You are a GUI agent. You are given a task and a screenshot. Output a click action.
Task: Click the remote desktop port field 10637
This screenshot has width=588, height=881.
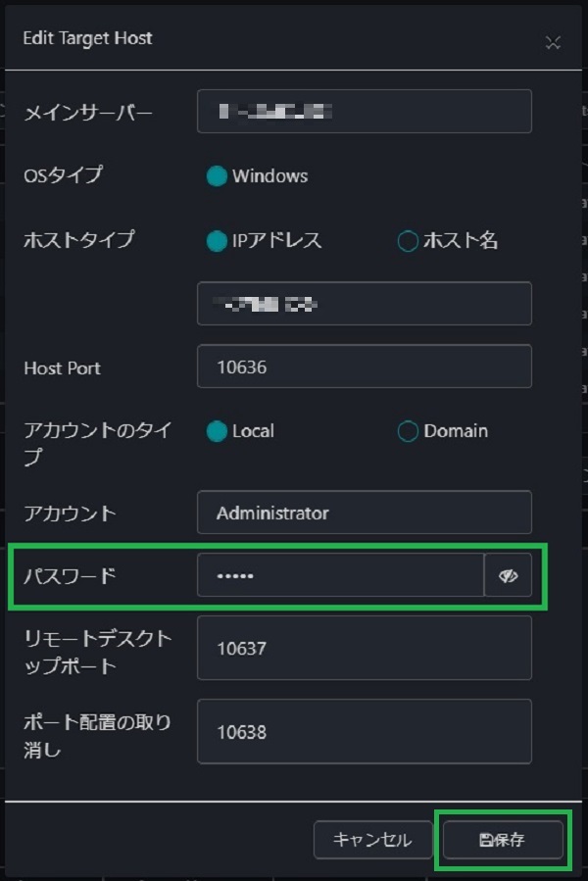coord(364,648)
